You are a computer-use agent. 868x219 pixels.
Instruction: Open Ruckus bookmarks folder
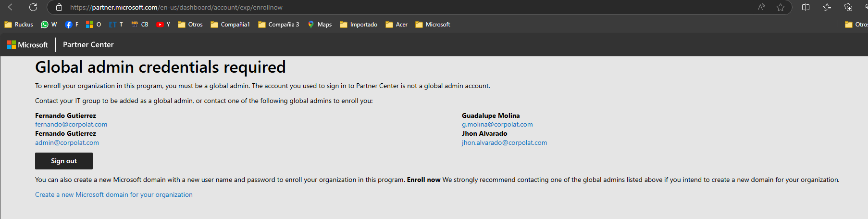(x=19, y=25)
